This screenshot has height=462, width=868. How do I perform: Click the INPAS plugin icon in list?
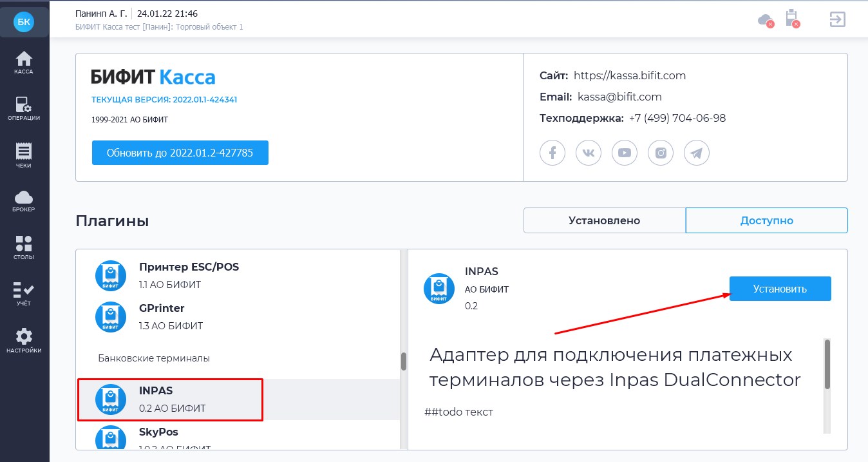coord(111,399)
